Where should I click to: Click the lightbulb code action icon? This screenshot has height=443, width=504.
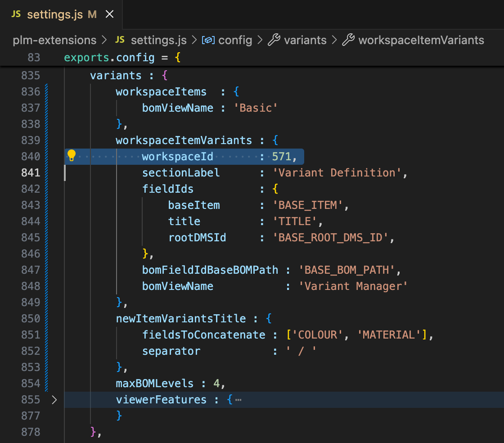(72, 156)
